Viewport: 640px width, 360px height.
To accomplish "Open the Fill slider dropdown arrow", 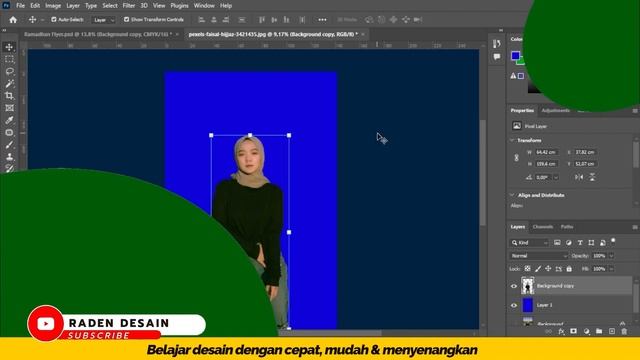I will pyautogui.click(x=611, y=269).
